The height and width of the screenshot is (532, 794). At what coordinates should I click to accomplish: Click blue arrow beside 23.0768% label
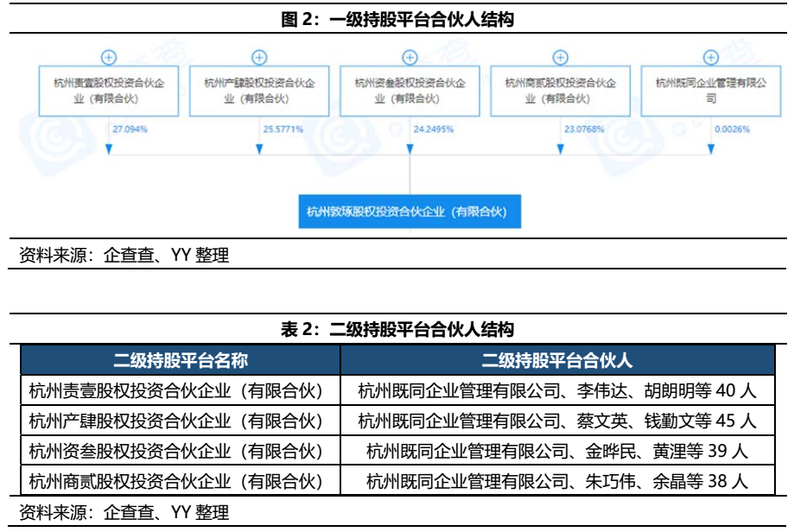pos(560,150)
